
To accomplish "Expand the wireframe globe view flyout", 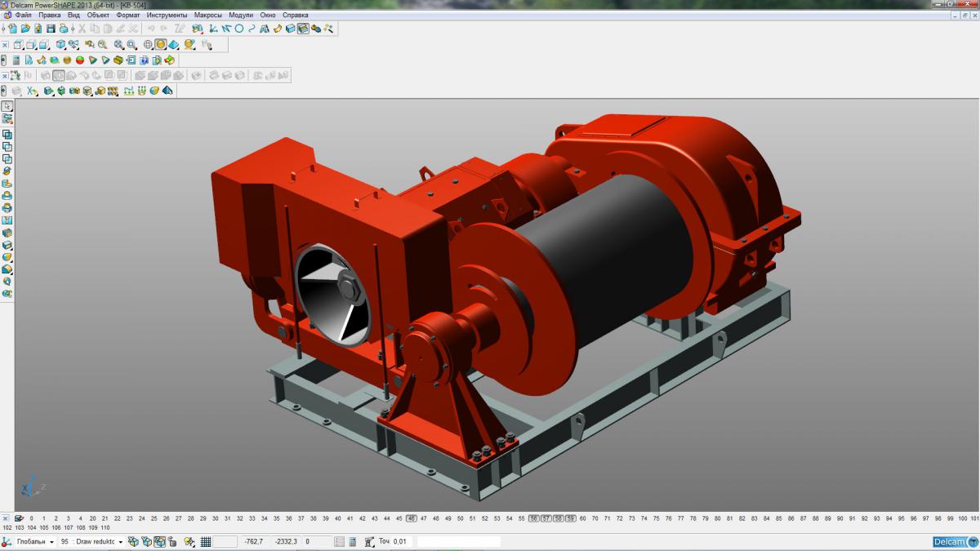I will tap(152, 49).
